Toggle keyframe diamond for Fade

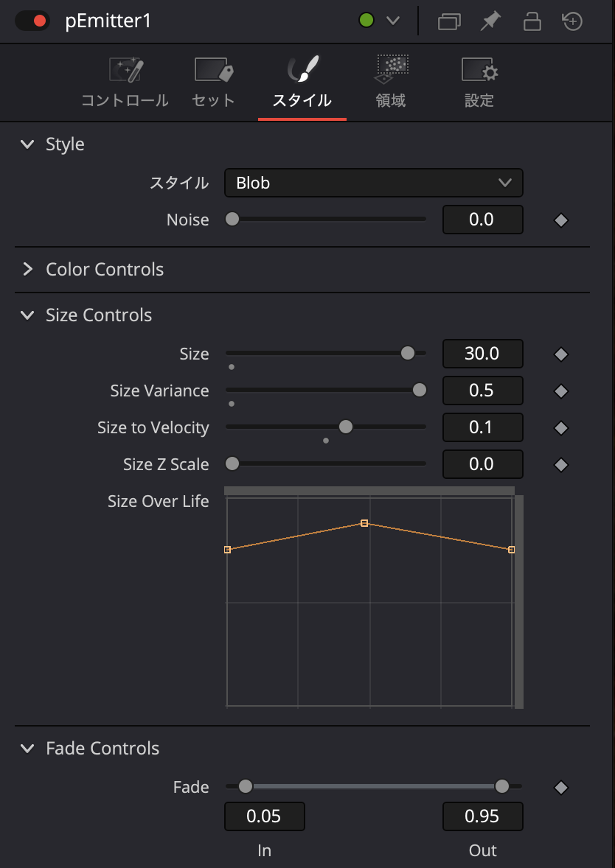pyautogui.click(x=561, y=788)
